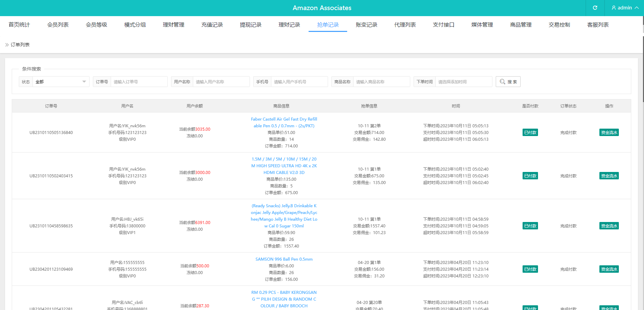Open the 首页统计 tab
The image size is (644, 310).
[x=19, y=25]
